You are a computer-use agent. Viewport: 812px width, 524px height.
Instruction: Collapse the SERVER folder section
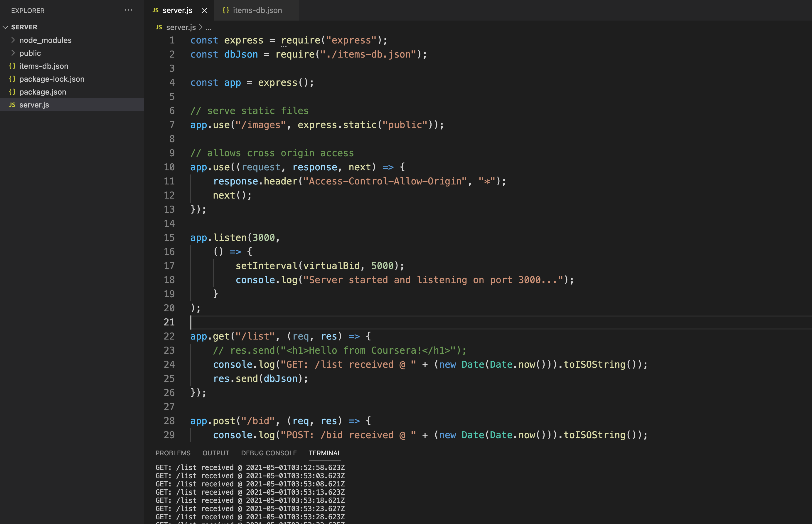[x=6, y=27]
